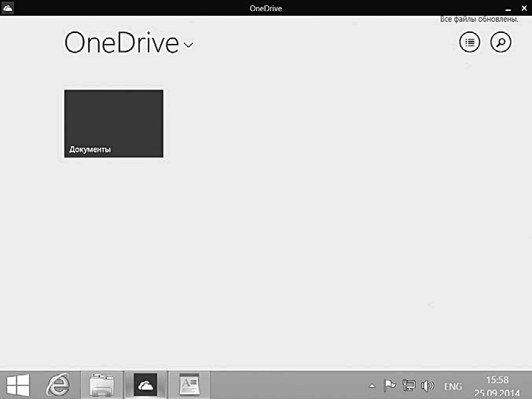Open File Explorer from the taskbar
The height and width of the screenshot is (399, 532).
click(x=102, y=385)
